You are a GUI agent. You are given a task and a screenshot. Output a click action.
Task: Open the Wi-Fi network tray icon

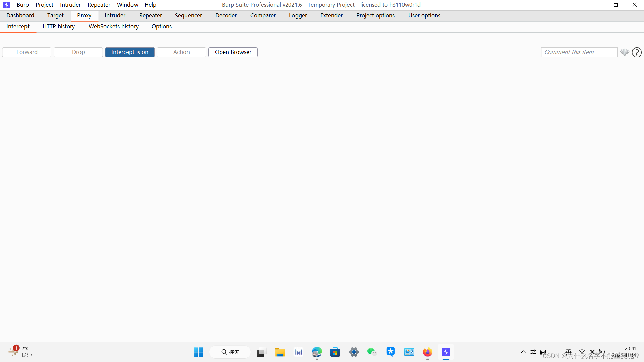pyautogui.click(x=582, y=352)
